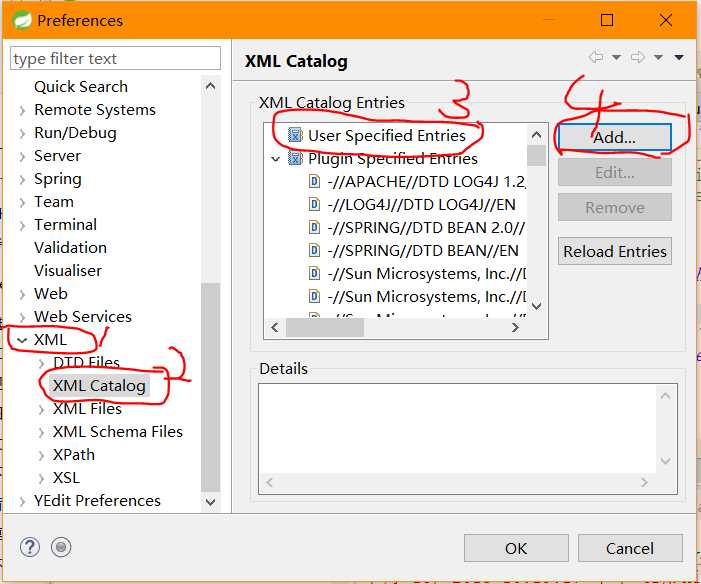Expand the Spring category
Image resolution: width=701 pixels, height=584 pixels.
pyautogui.click(x=22, y=179)
